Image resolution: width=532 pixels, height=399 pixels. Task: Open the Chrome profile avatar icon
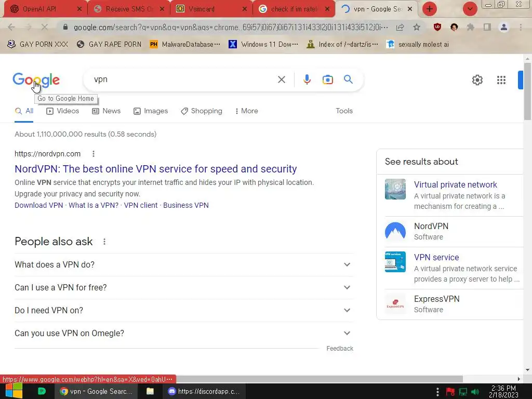[503, 27]
